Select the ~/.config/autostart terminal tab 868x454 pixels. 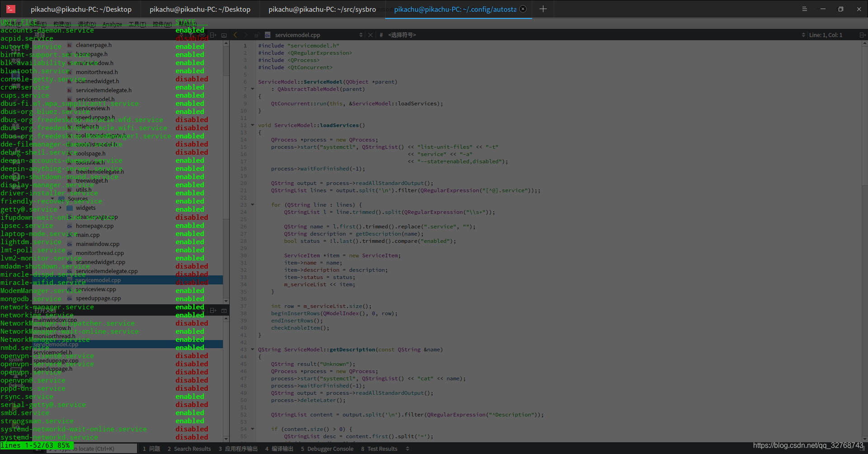455,9
